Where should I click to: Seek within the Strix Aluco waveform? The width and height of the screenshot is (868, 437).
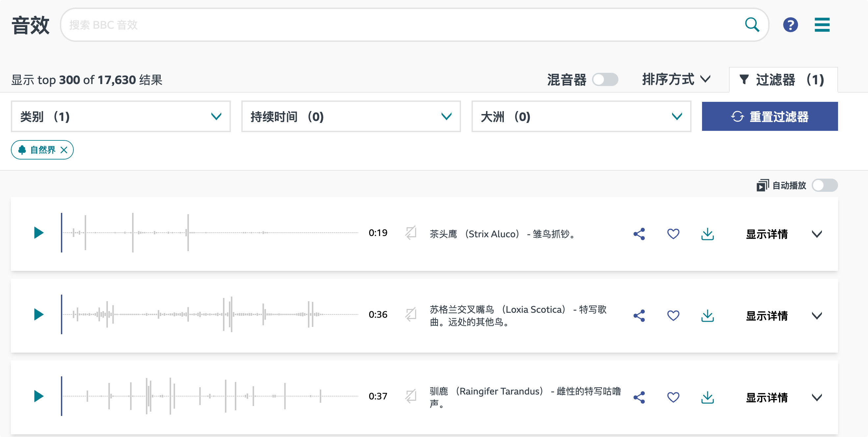click(x=209, y=233)
